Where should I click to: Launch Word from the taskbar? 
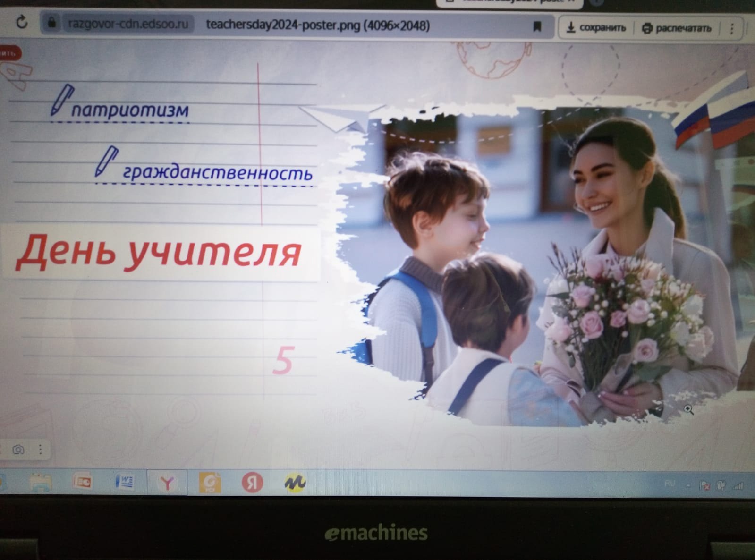pos(125,482)
